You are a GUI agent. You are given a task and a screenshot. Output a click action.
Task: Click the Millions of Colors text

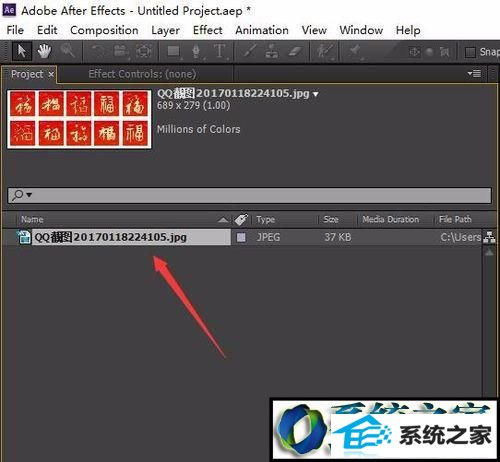pyautogui.click(x=198, y=129)
